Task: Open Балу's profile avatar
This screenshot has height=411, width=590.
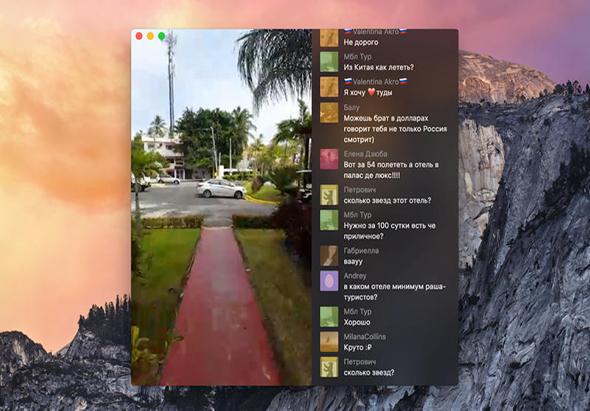Action: [x=329, y=113]
